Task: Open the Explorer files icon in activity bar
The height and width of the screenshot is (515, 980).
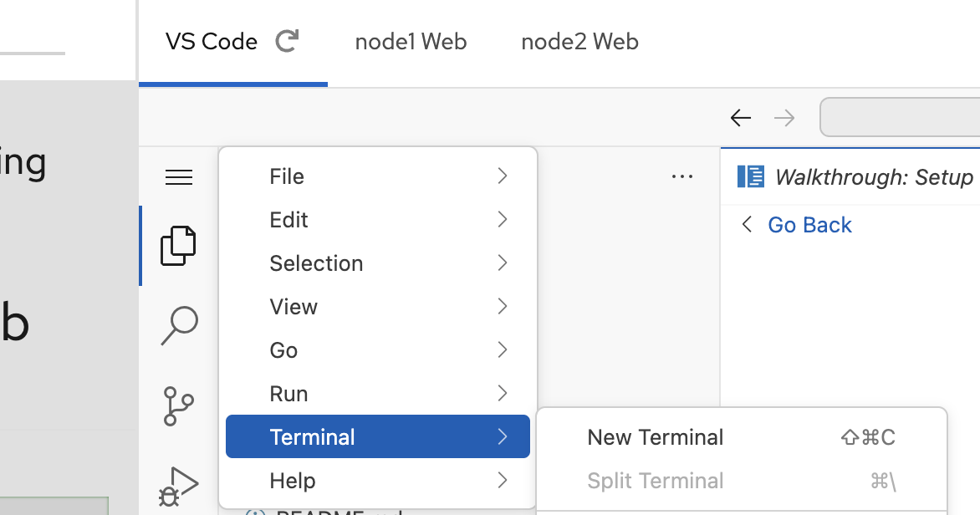Action: click(178, 246)
